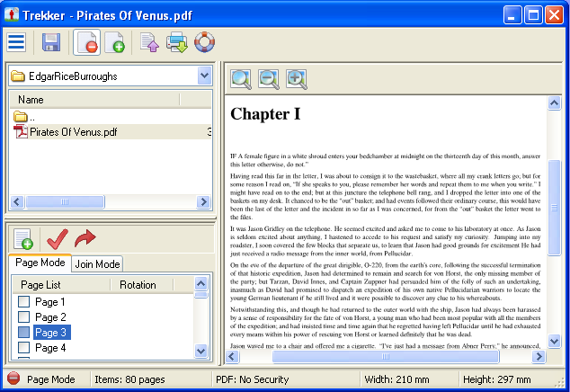Select the Page 2 list label

point(50,317)
